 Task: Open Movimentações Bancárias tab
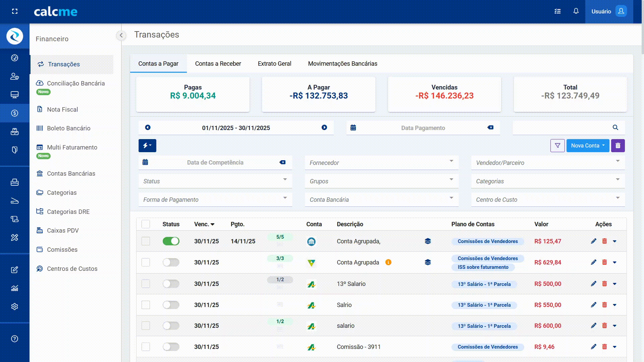click(x=342, y=63)
